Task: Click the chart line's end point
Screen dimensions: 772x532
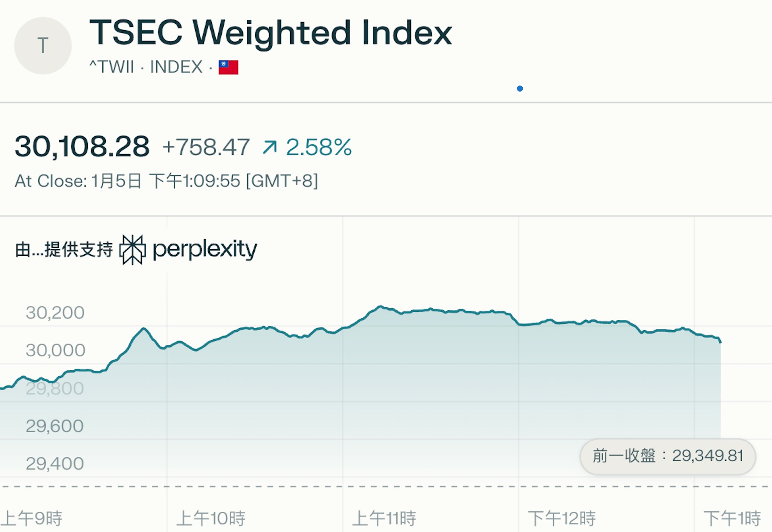Action: point(720,341)
